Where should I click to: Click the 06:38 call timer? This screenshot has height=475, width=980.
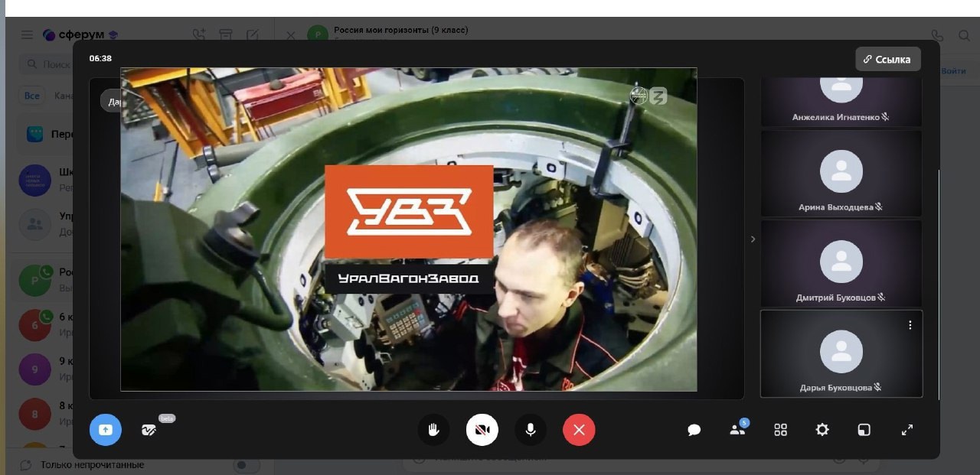click(x=100, y=58)
